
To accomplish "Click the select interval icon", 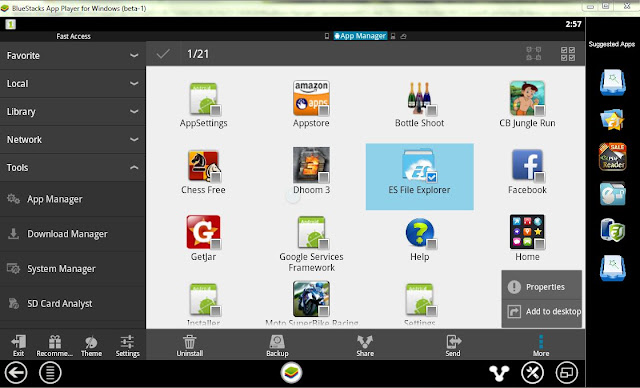I will [533, 54].
